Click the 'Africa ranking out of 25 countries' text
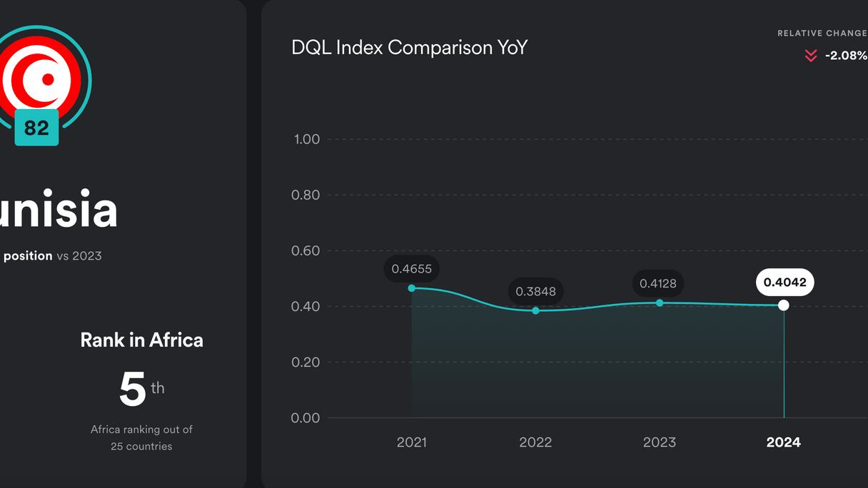 (x=141, y=437)
